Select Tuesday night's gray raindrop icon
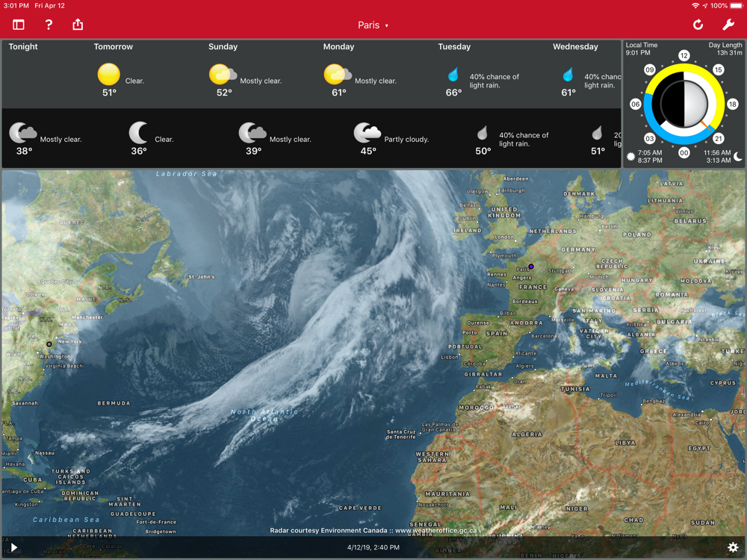Viewport: 747px width, 560px height. 482,133
